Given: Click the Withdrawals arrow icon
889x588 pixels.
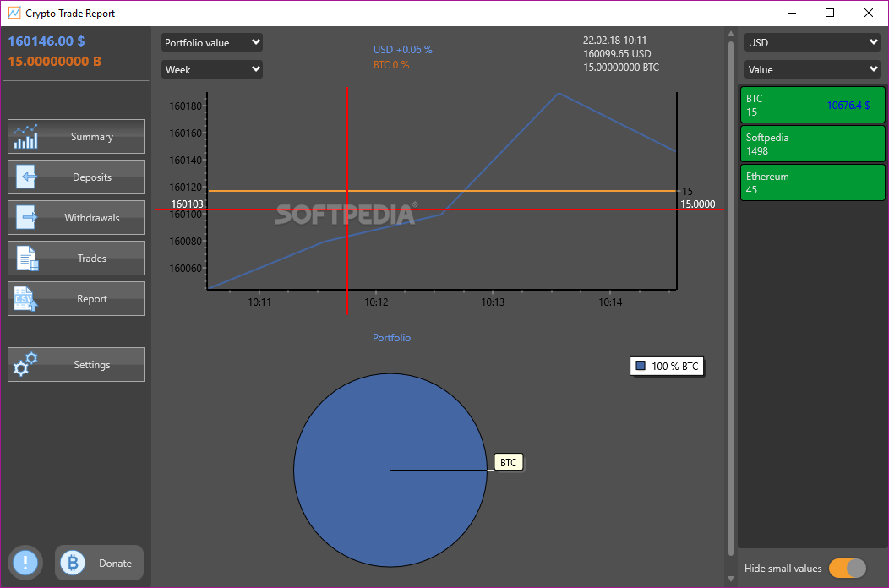Looking at the screenshot, I should click(x=25, y=217).
